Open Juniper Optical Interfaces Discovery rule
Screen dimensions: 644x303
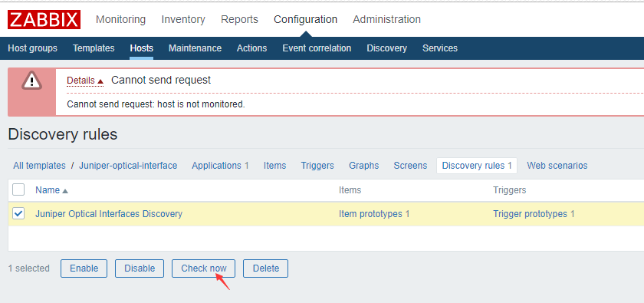click(109, 214)
